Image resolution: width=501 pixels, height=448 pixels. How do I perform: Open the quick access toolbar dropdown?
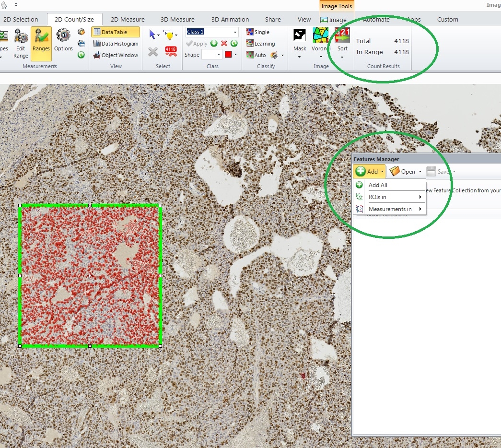pos(16,5)
